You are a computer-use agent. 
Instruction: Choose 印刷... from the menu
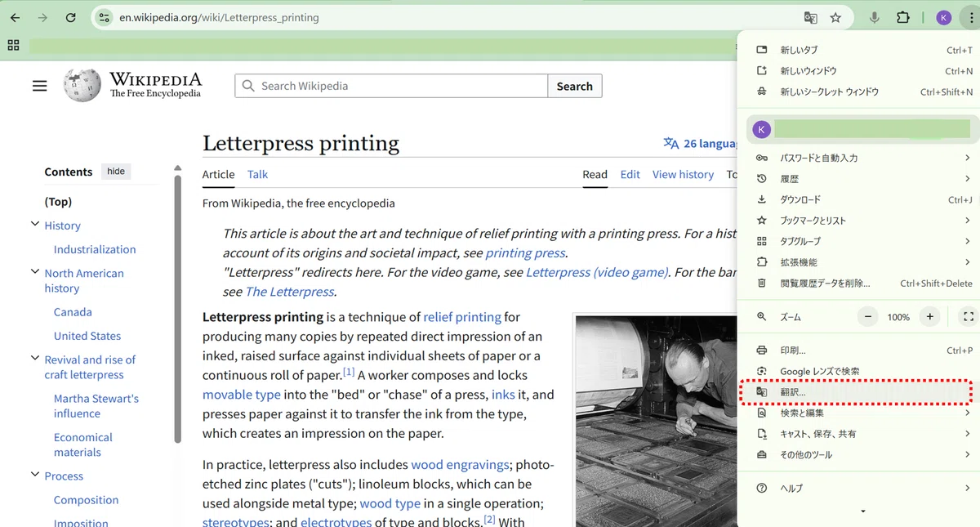tap(858, 351)
